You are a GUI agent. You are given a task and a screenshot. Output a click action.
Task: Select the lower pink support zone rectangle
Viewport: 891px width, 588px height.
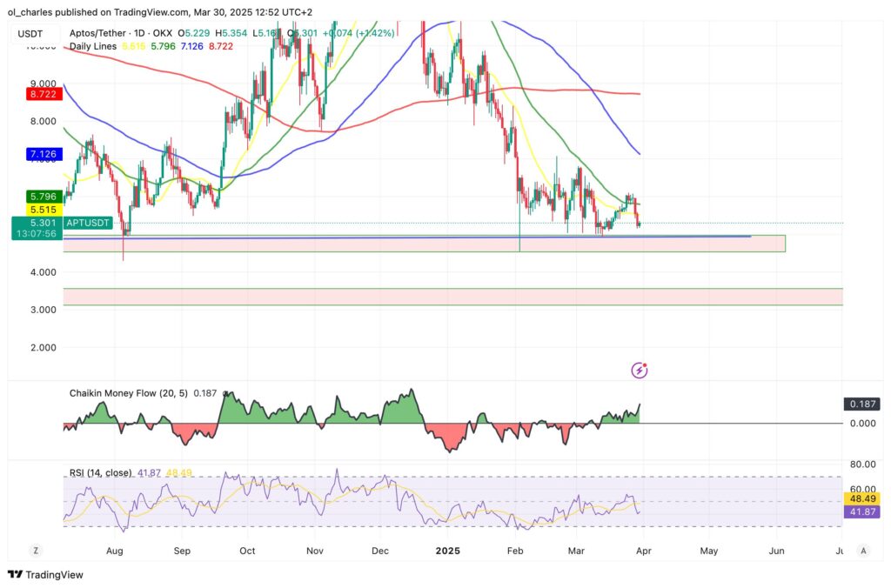coord(452,297)
